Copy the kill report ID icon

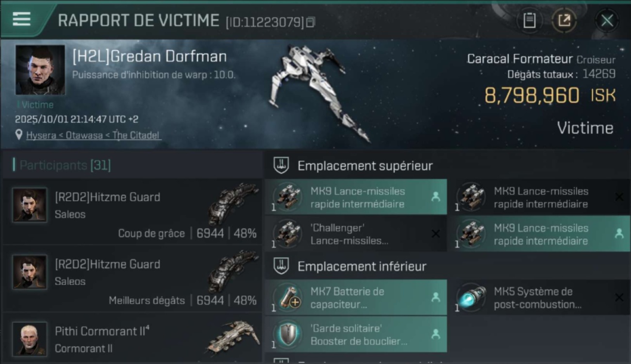click(311, 22)
